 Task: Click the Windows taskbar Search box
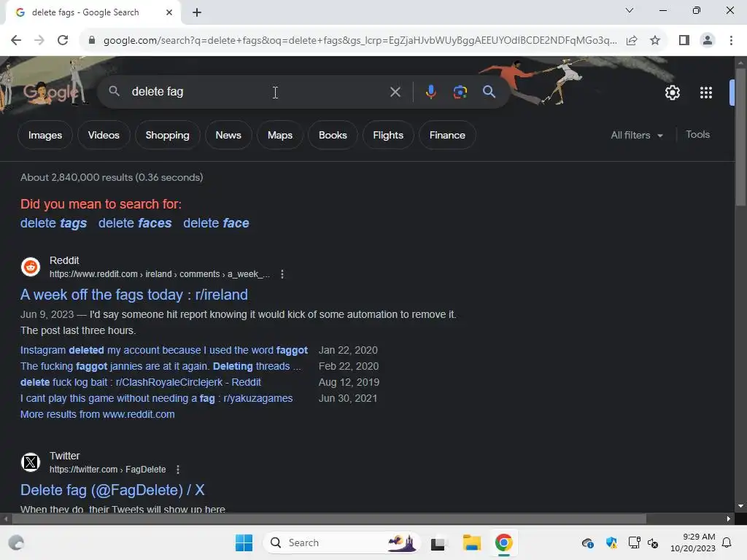[341, 542]
